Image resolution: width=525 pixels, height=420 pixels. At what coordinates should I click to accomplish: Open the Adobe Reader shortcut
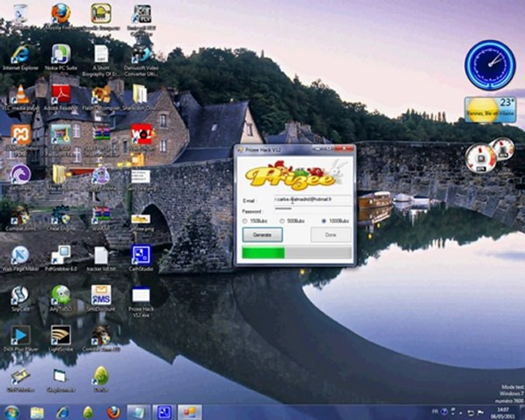61,98
